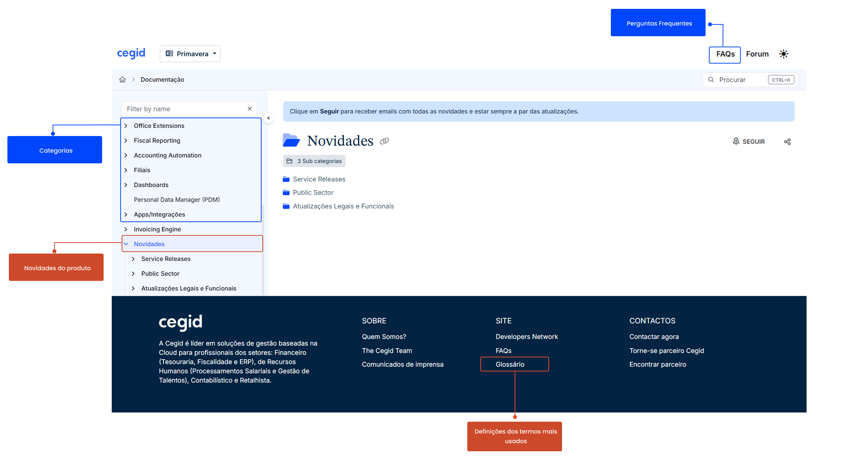Open Atualizações Legais e Funcionais subcategory link

coord(343,206)
